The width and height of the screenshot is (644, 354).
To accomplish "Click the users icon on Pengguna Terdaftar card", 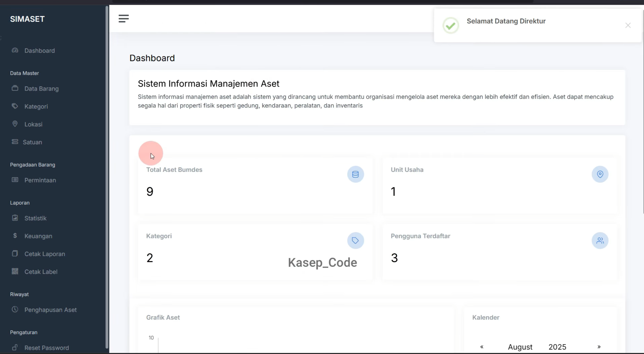I will pos(600,241).
